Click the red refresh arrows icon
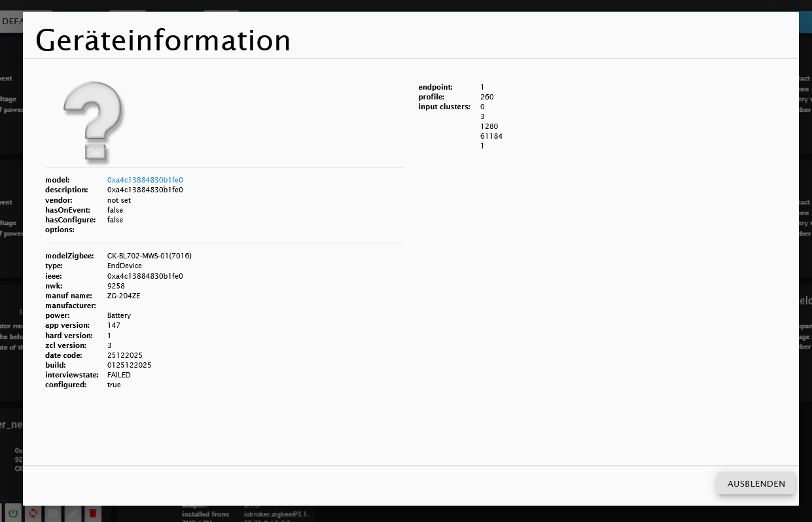 coord(33,513)
